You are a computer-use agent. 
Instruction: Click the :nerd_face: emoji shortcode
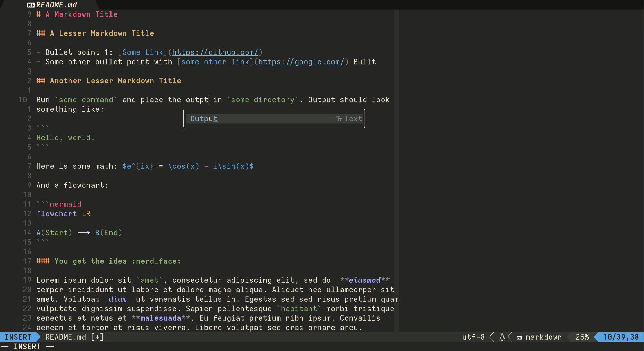tap(156, 261)
